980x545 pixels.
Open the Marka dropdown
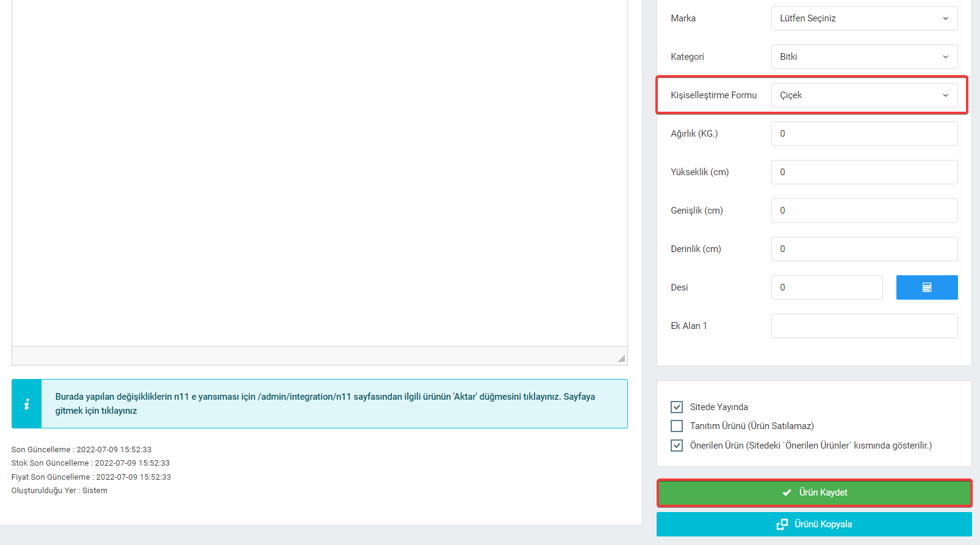pos(864,18)
